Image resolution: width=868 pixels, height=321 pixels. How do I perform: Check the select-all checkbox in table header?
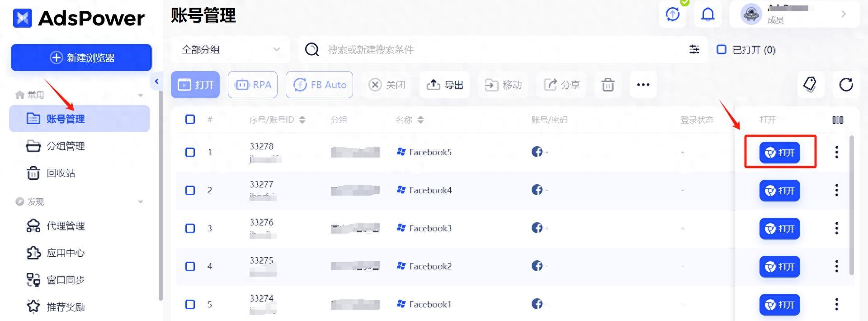point(190,120)
